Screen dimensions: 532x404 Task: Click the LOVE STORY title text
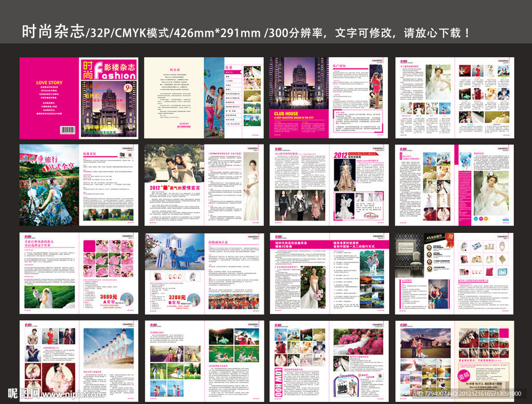pos(49,83)
